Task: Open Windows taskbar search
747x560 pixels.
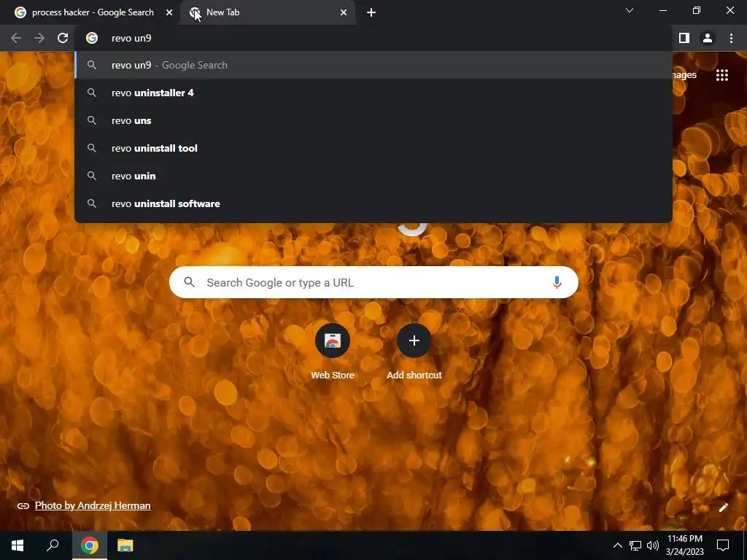Action: click(53, 545)
